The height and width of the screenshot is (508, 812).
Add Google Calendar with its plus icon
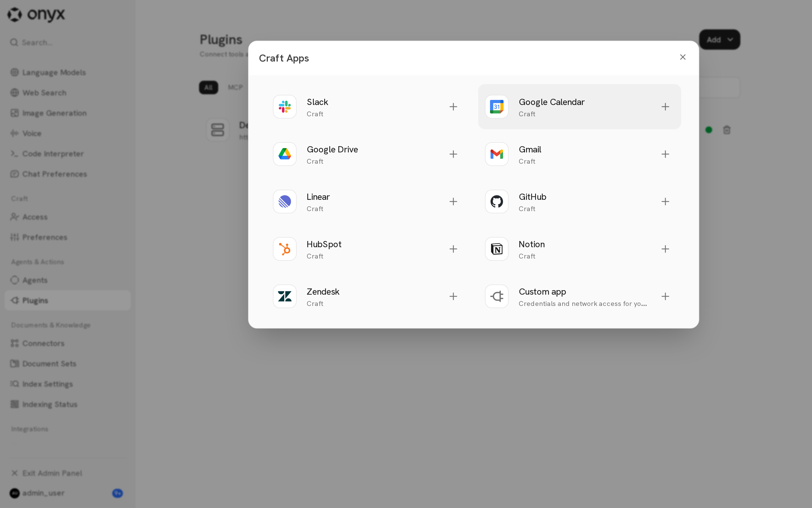click(x=665, y=106)
